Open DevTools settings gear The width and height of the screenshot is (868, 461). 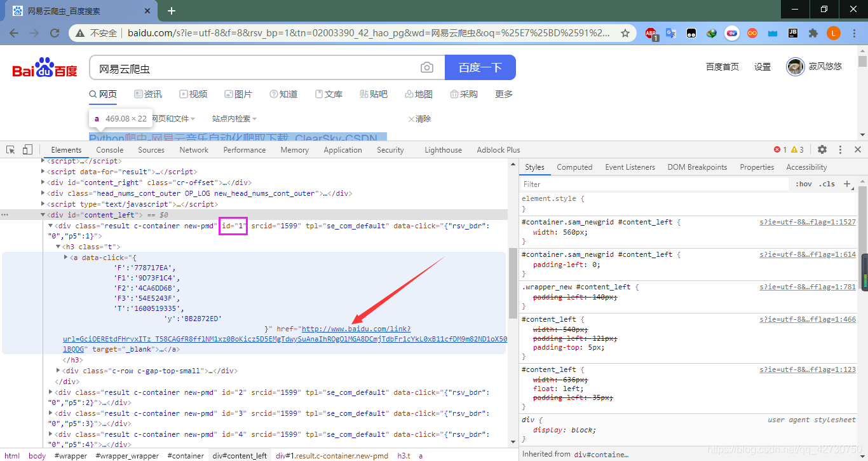pyautogui.click(x=822, y=150)
